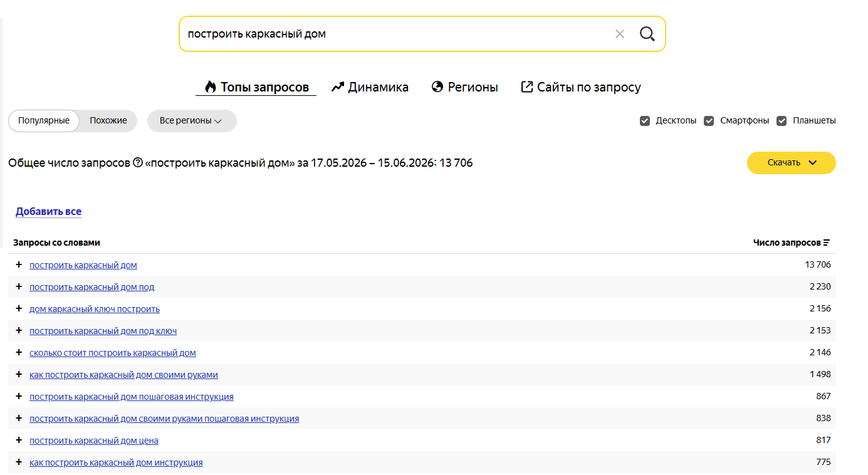Open the link 'построить каркасный дом'
Viewport: 868px width, 475px height.
coord(83,265)
